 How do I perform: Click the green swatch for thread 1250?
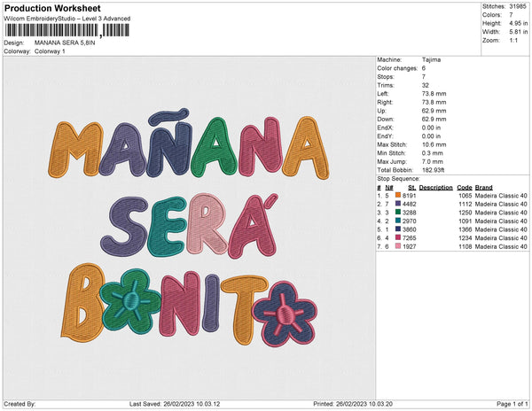[398, 213]
